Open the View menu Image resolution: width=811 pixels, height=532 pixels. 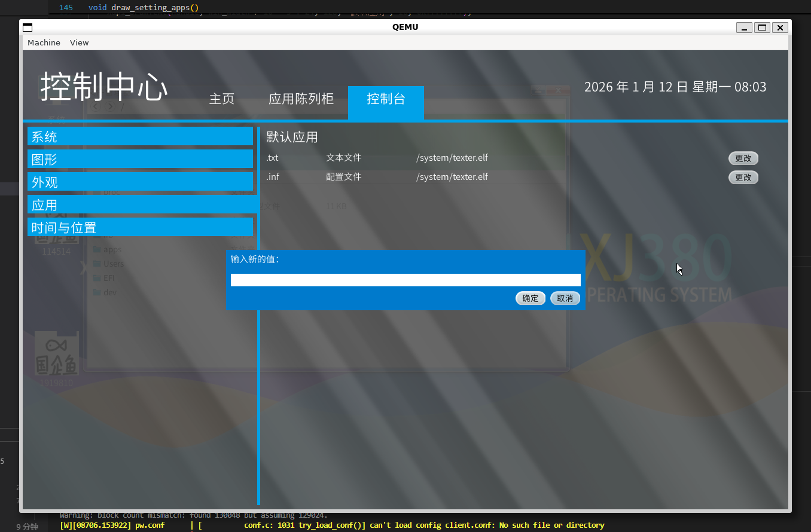79,42
